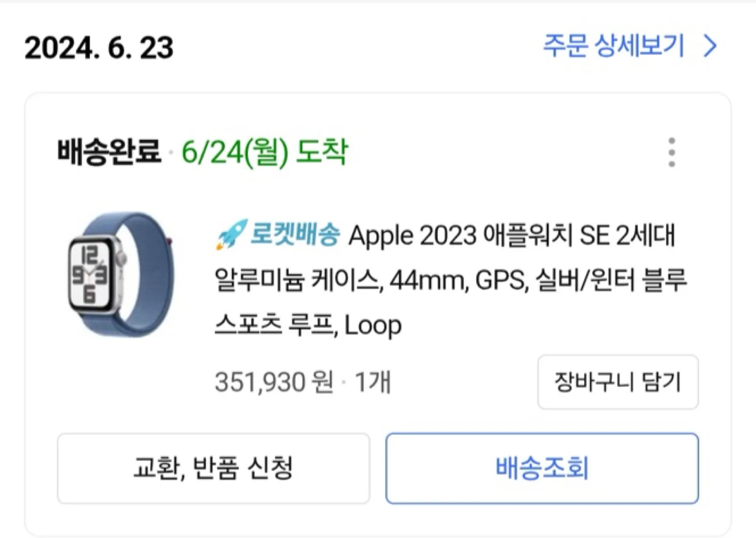Click the 교환, 반품 신청 button
756x538 pixels.
point(214,468)
